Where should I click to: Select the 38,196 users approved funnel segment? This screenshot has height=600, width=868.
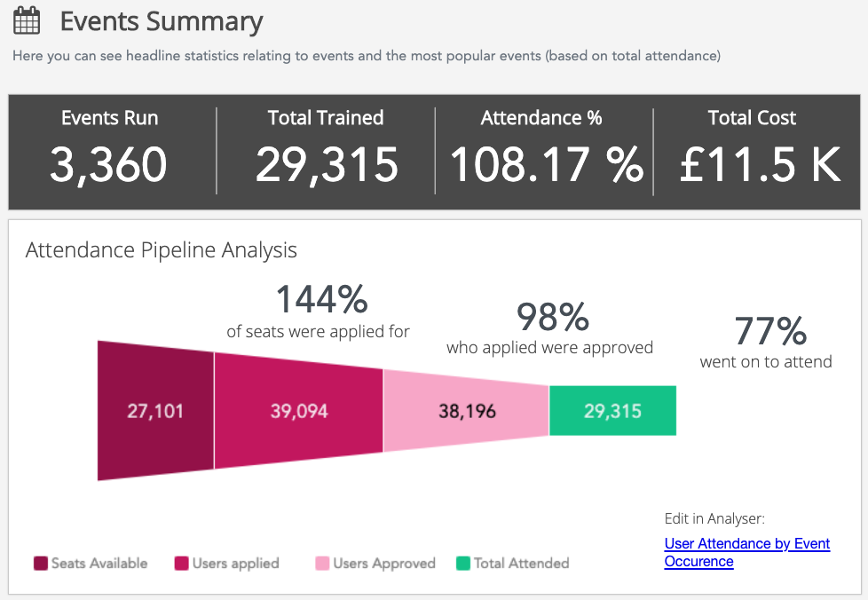(467, 411)
